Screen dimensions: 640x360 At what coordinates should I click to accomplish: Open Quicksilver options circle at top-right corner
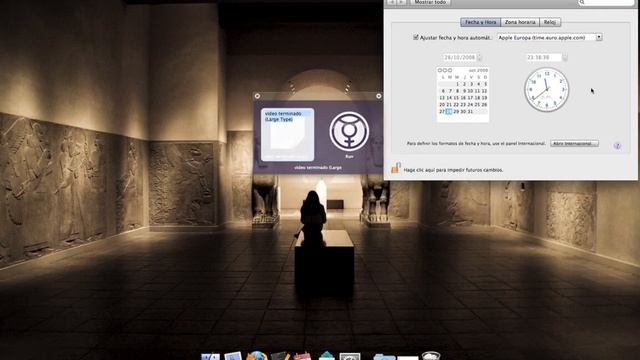click(x=378, y=96)
